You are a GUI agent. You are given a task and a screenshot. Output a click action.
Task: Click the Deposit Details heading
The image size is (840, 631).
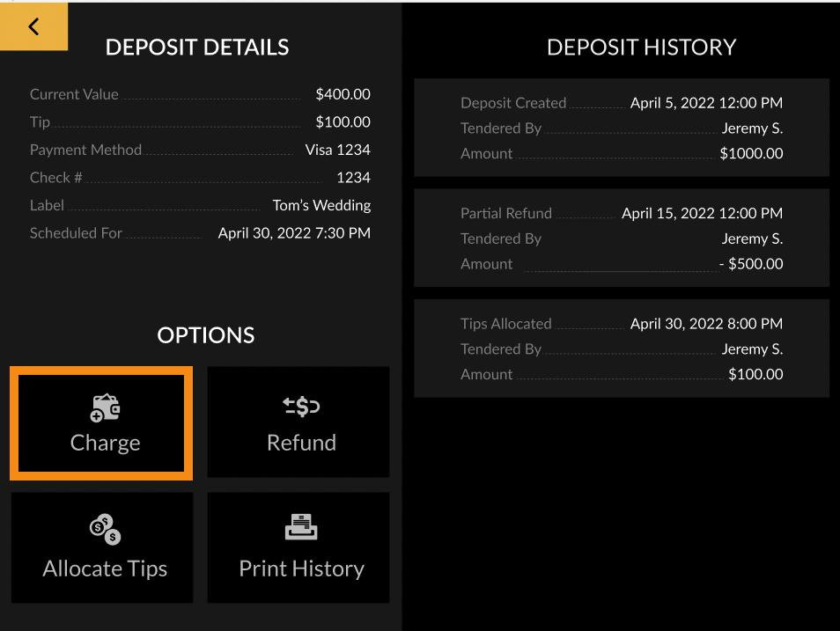point(197,48)
